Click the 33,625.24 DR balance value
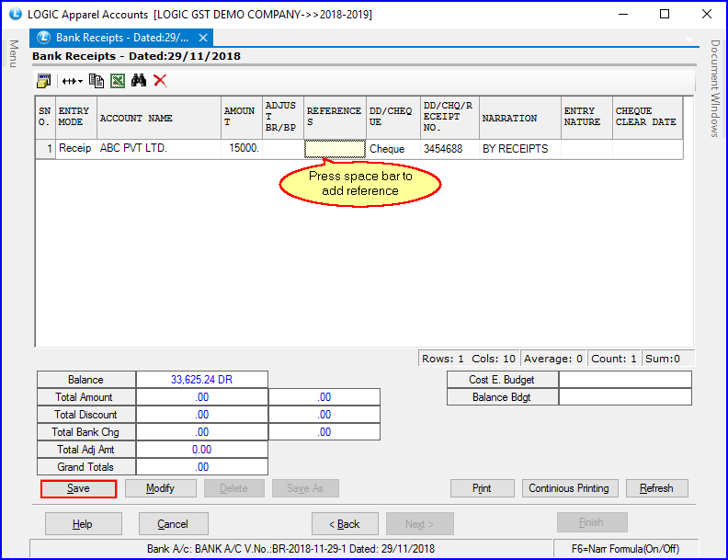Screen dimensions: 728x560 (202, 380)
